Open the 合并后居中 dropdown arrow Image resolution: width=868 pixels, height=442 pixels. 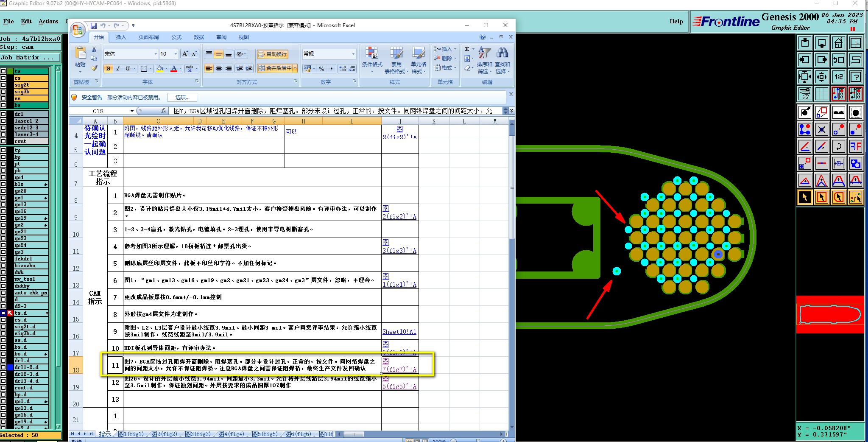pos(295,68)
